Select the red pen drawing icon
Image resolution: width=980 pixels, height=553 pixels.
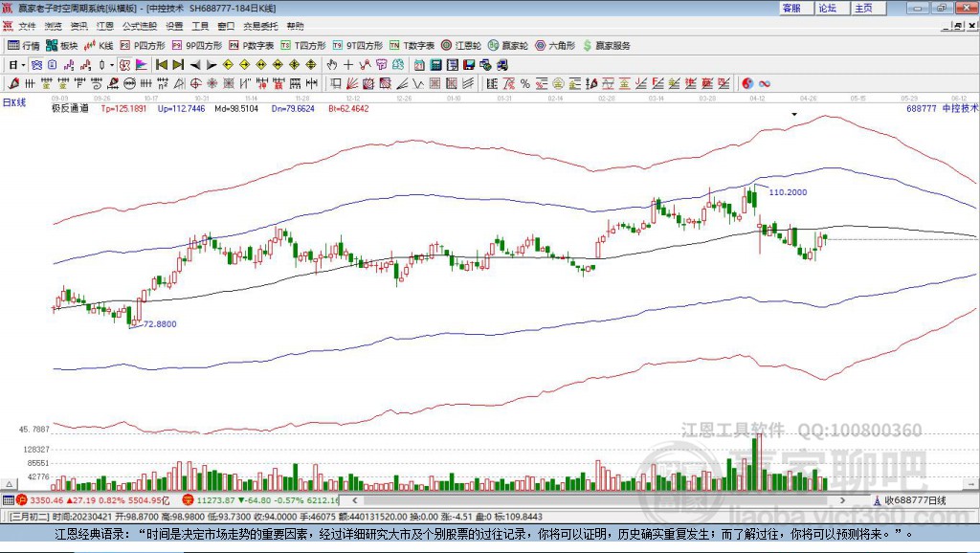pos(13,83)
